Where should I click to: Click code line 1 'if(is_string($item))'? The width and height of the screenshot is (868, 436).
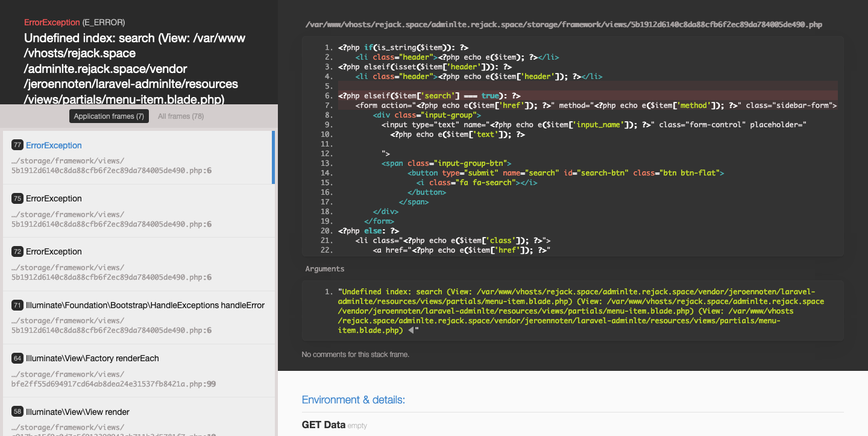click(403, 47)
